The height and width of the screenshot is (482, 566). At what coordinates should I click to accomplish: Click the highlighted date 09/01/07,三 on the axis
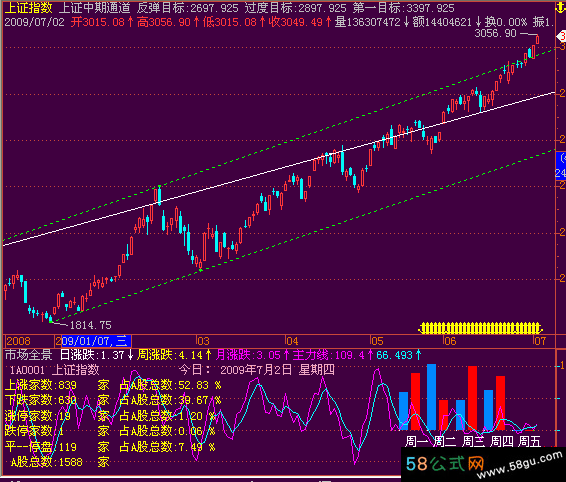point(95,341)
